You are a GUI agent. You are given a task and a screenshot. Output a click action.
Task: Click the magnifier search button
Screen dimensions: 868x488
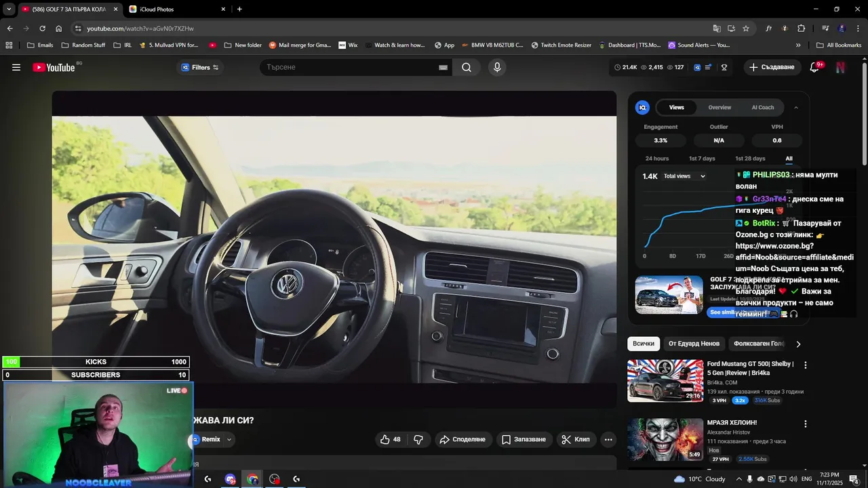click(467, 67)
